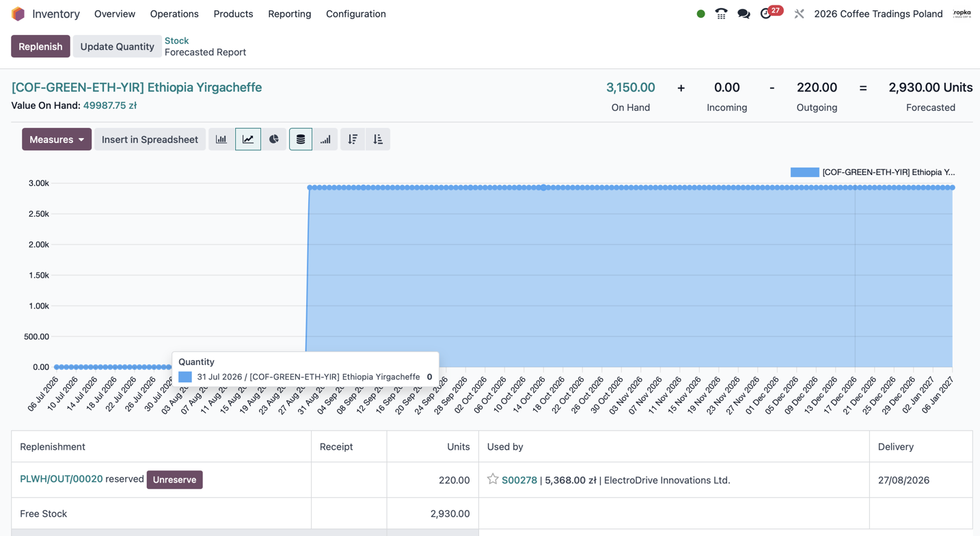
Task: Switch to bar chart view
Action: coord(221,139)
